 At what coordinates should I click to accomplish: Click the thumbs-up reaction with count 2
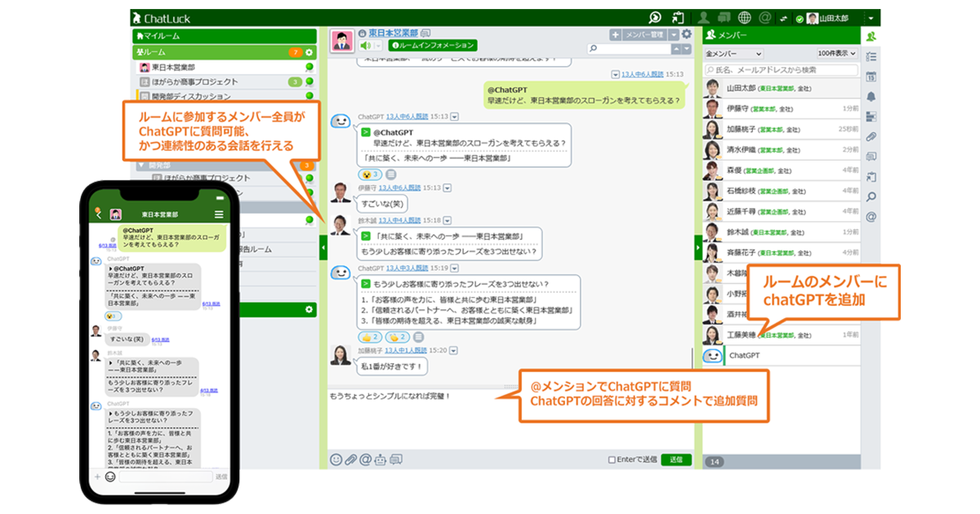tap(372, 336)
